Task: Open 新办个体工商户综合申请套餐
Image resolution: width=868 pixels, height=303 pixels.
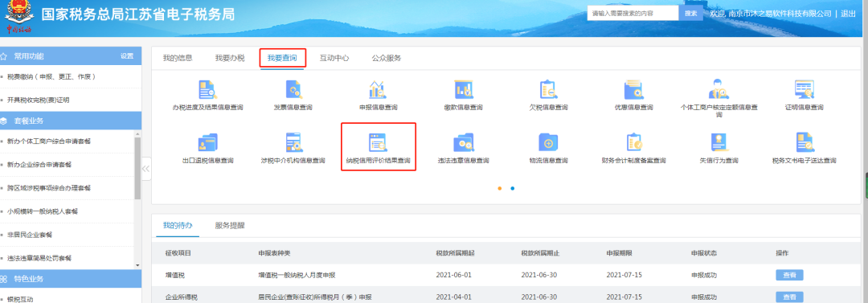Action: coord(49,141)
